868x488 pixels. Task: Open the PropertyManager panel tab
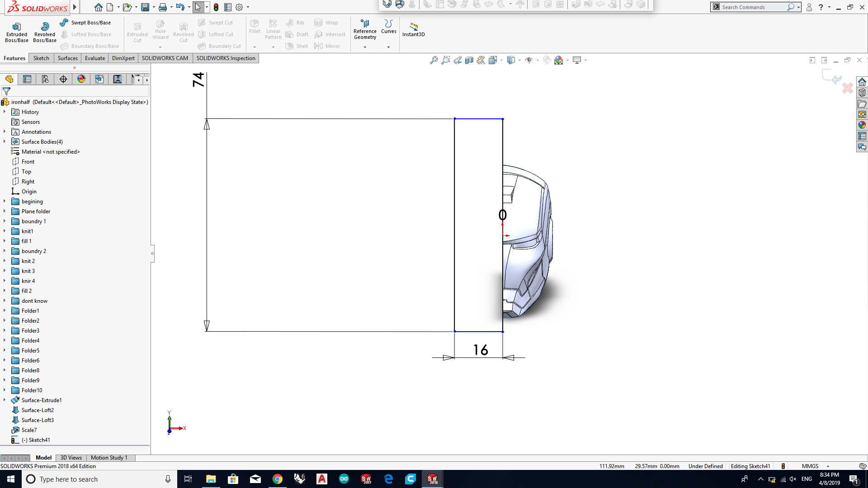tap(27, 80)
